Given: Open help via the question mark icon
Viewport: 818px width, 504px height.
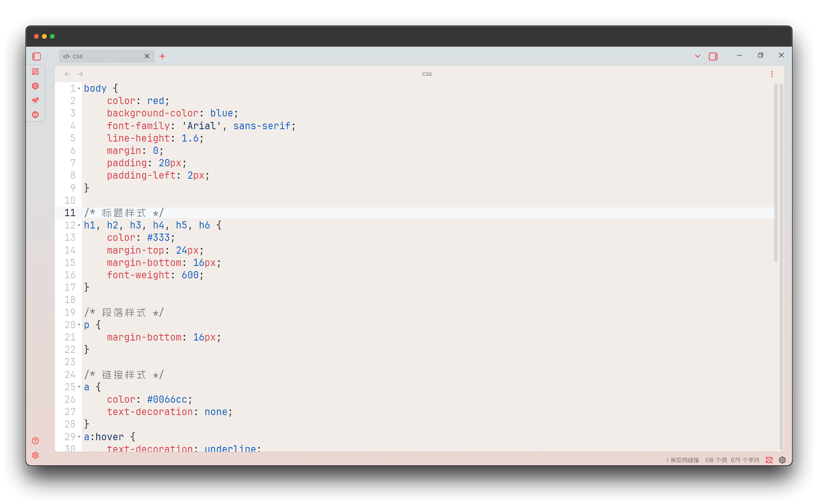Looking at the screenshot, I should [35, 441].
